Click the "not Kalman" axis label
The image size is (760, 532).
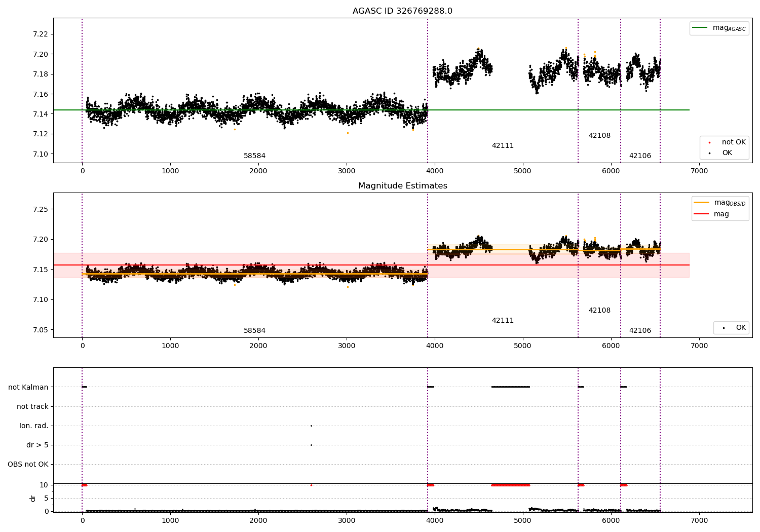(x=28, y=388)
